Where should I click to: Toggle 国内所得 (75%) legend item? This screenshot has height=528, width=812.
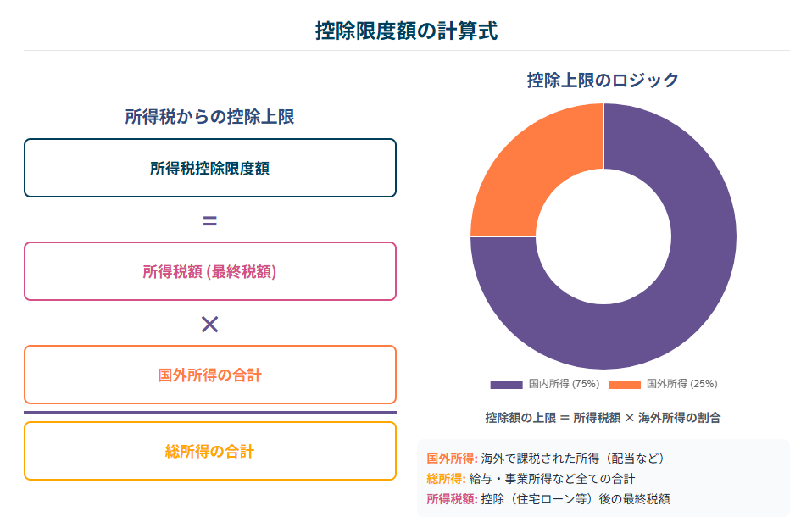point(545,384)
